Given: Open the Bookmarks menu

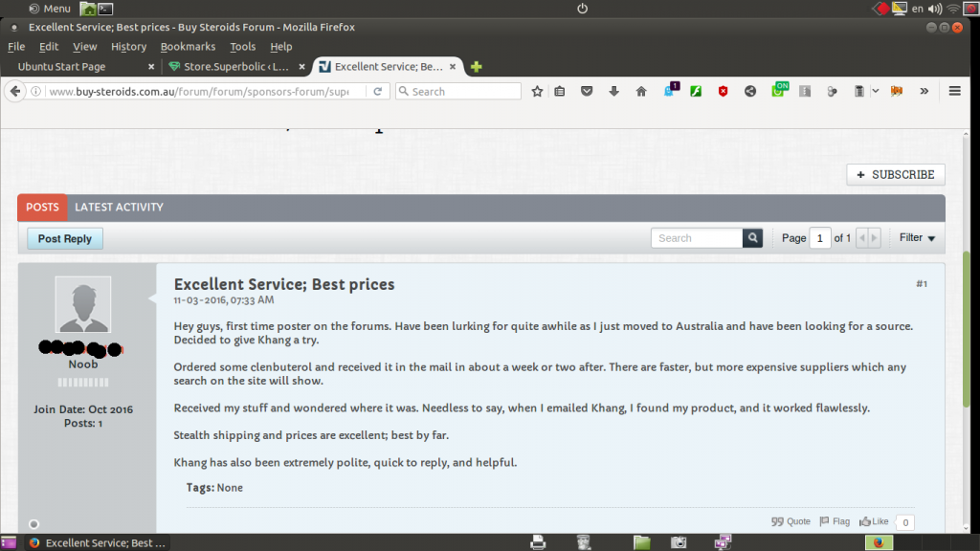Looking at the screenshot, I should coord(188,47).
